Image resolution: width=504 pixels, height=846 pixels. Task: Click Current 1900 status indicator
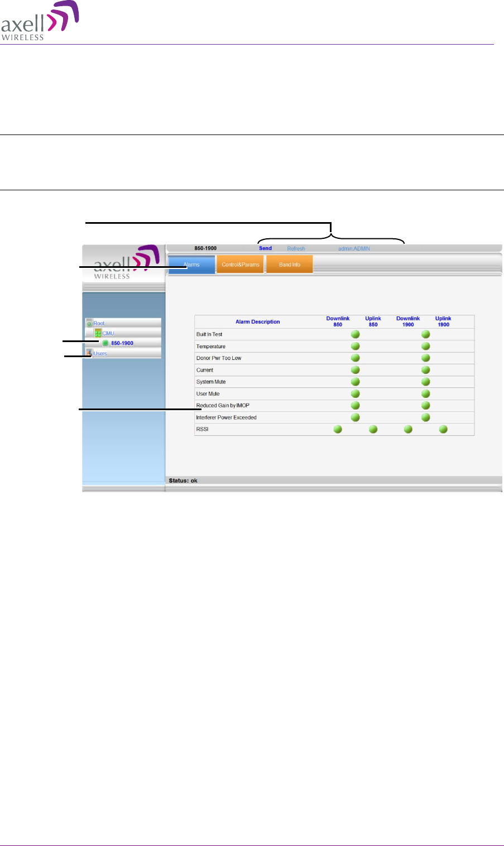pyautogui.click(x=425, y=370)
